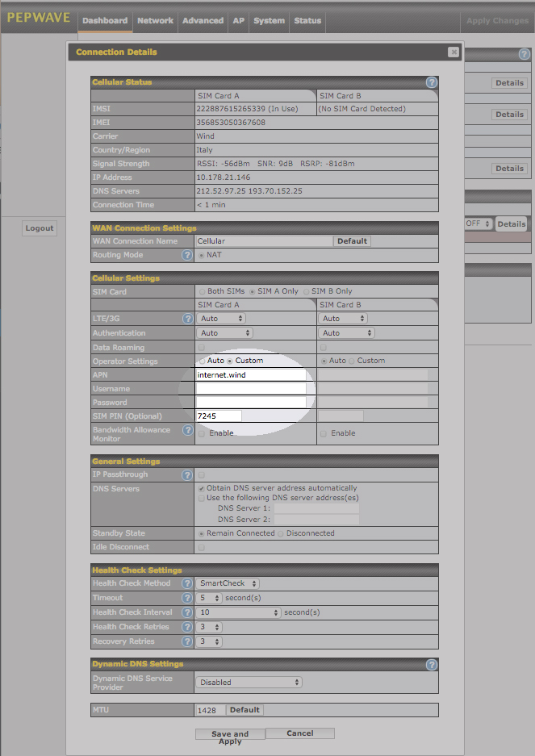Open the Status tab
This screenshot has height=756, width=535.
pyautogui.click(x=307, y=21)
